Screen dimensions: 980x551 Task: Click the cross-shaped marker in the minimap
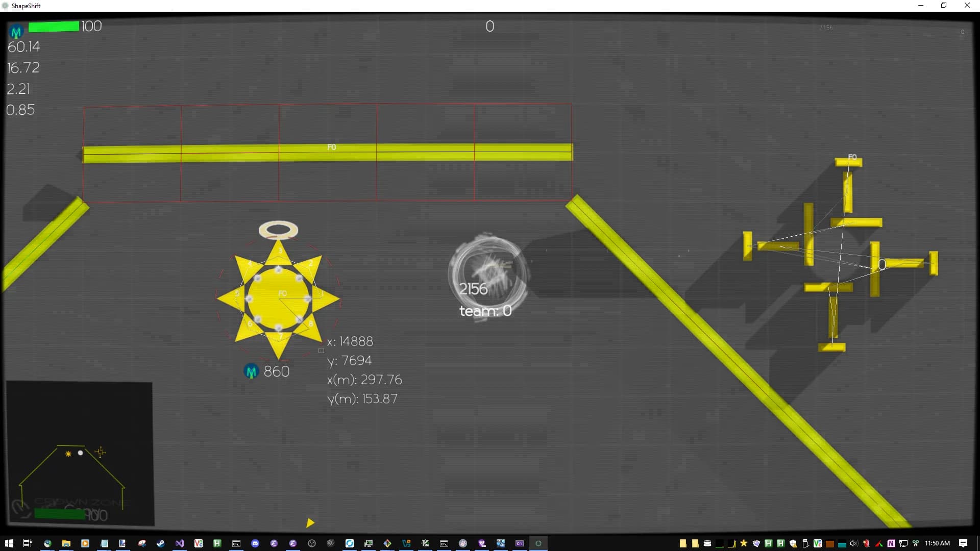coord(100,452)
